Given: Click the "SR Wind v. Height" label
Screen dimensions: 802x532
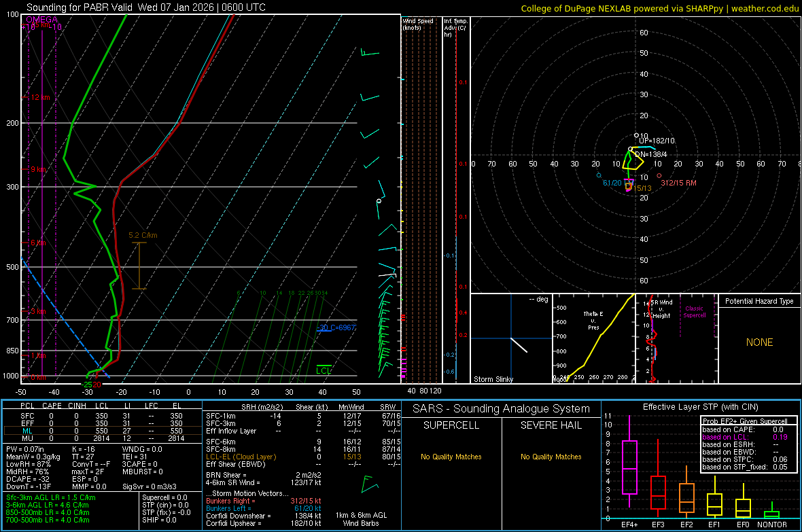Looking at the screenshot, I should pos(661,309).
